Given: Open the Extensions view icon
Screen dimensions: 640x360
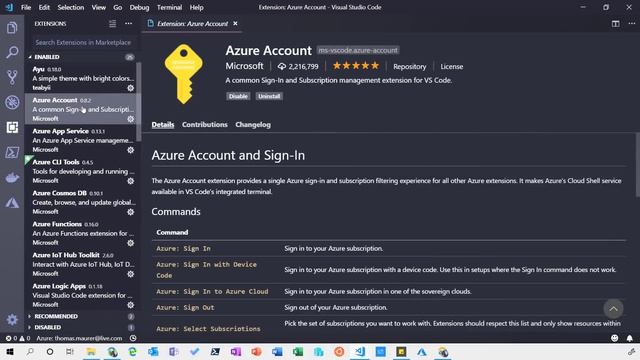Looking at the screenshot, I should click(x=12, y=127).
